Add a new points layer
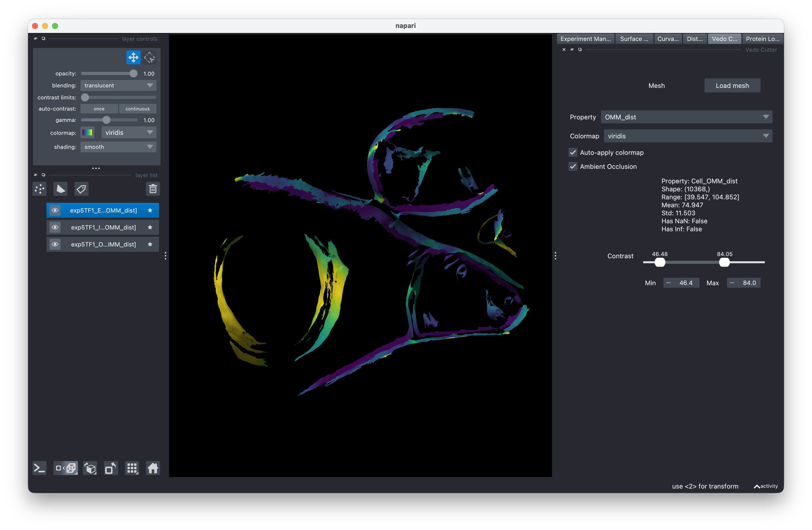 [39, 189]
